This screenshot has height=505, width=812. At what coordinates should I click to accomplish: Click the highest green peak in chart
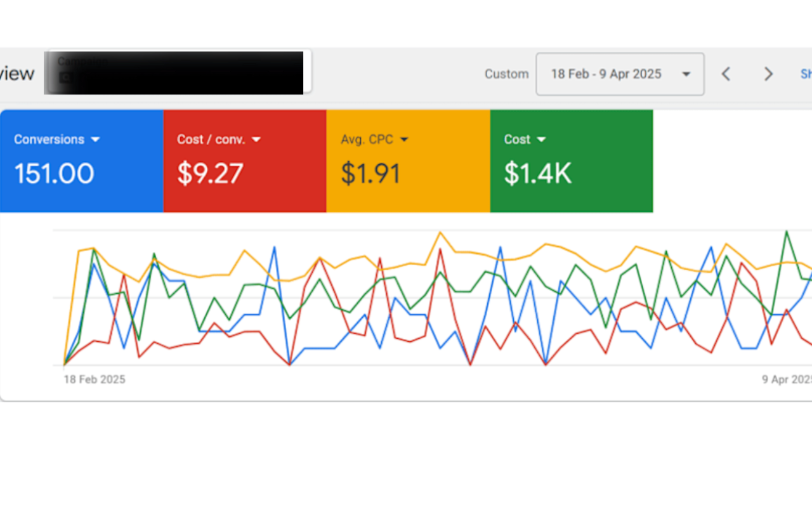pos(787,232)
